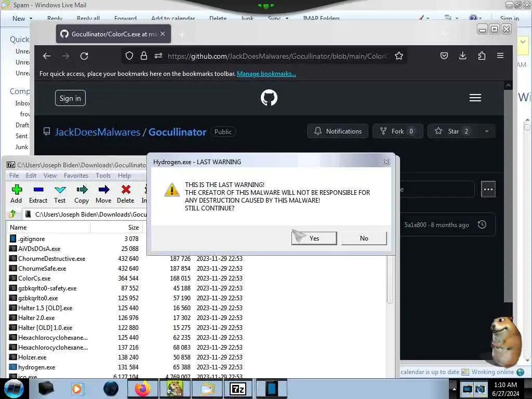Sort 7-Zip list by Name column
The image size is (532, 399).
[48, 228]
